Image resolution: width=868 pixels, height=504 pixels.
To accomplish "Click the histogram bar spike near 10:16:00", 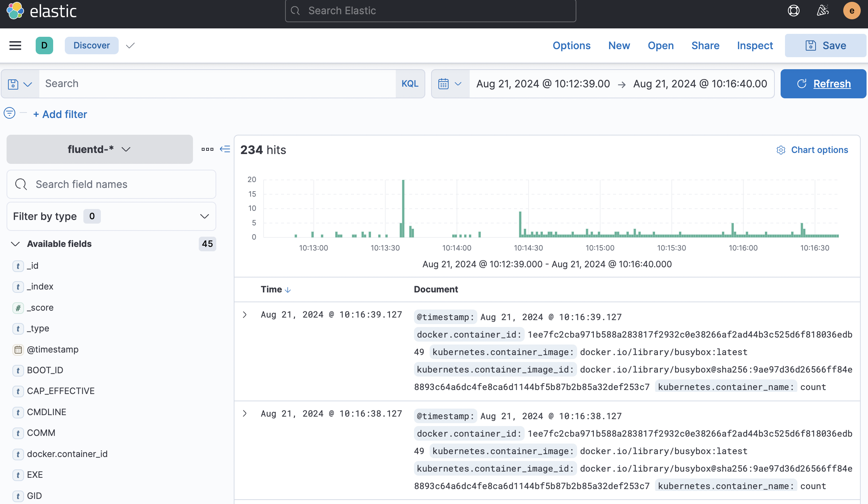I will point(733,230).
